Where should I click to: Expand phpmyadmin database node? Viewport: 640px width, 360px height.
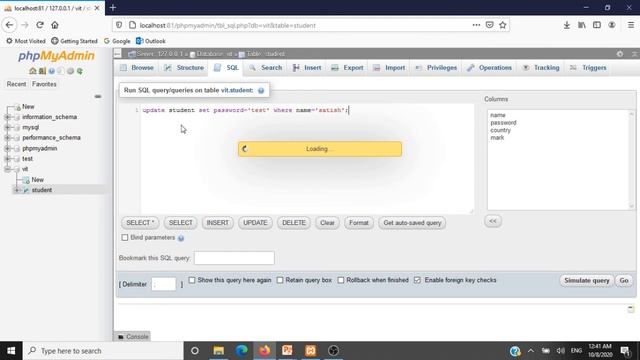pyautogui.click(x=7, y=148)
